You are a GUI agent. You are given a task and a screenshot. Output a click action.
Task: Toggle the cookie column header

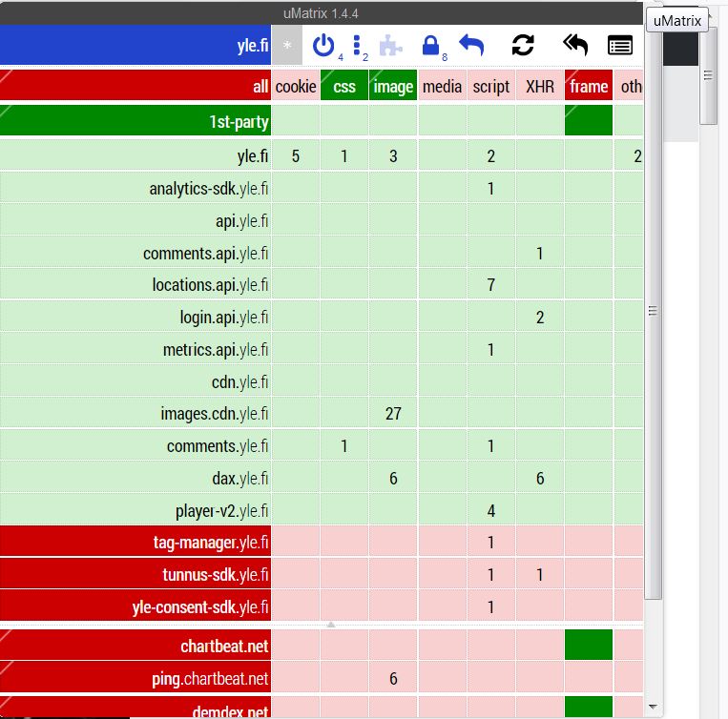point(295,86)
